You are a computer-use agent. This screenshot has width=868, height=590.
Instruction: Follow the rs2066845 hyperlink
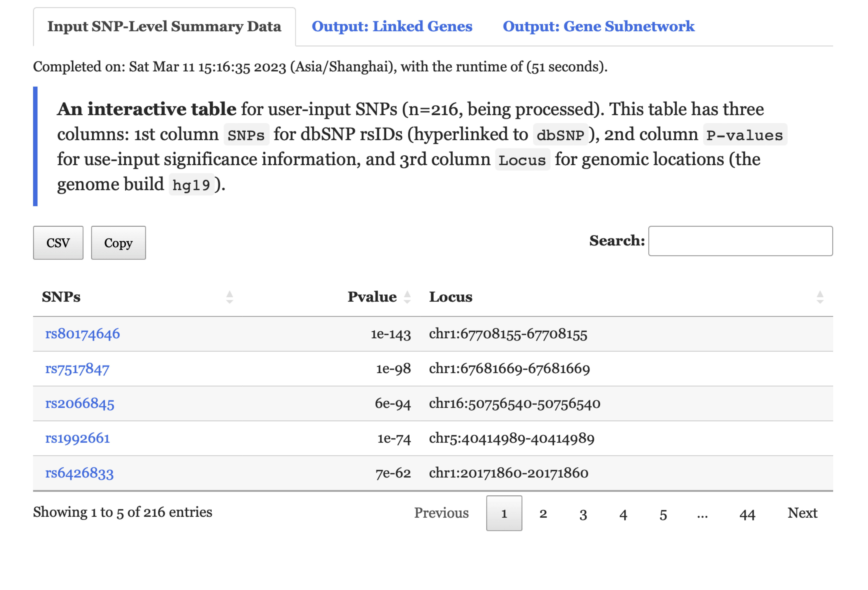tap(80, 403)
